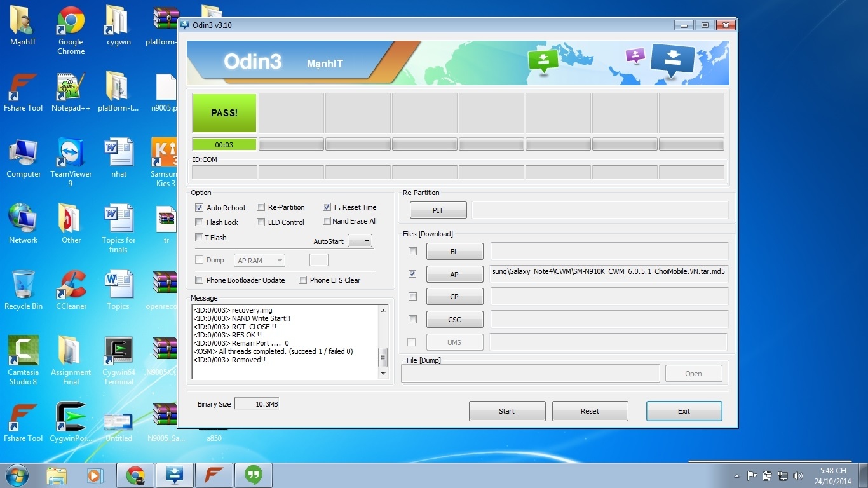The height and width of the screenshot is (488, 868).
Task: Uncheck F. Reset Time option
Action: (327, 207)
